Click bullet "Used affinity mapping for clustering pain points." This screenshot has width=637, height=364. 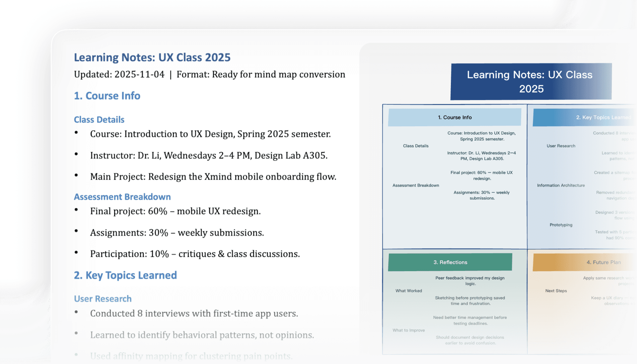[x=191, y=356]
